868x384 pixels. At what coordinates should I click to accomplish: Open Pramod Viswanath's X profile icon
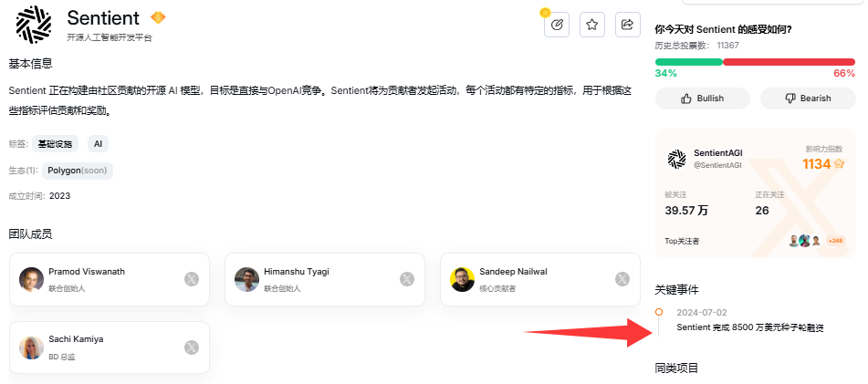191,279
